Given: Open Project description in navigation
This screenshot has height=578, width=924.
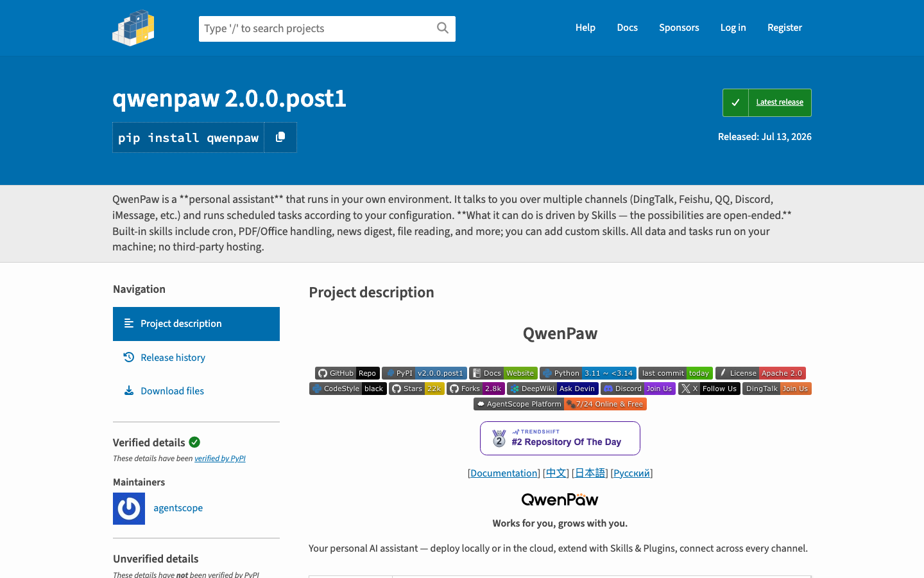Looking at the screenshot, I should pos(196,324).
